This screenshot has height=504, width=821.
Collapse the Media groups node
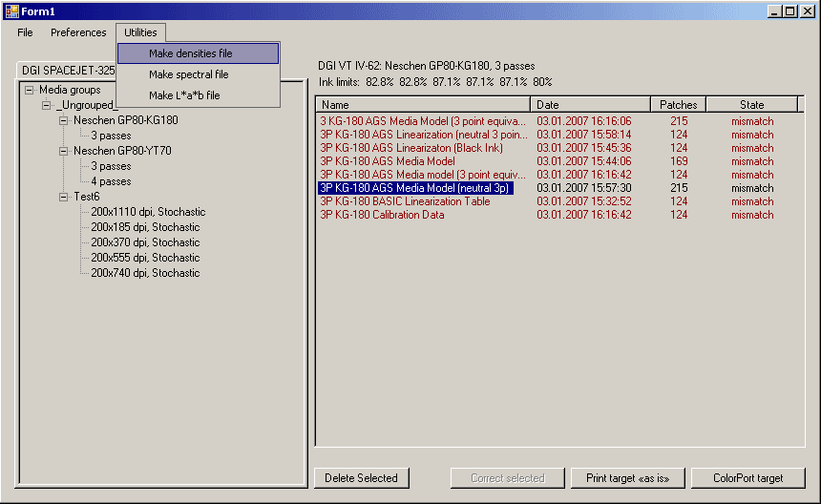click(x=30, y=90)
